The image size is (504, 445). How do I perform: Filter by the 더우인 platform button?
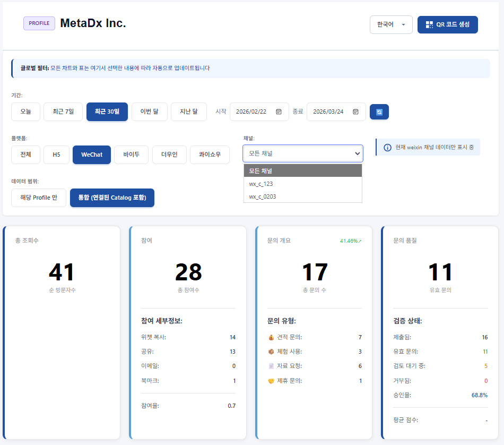(x=169, y=155)
